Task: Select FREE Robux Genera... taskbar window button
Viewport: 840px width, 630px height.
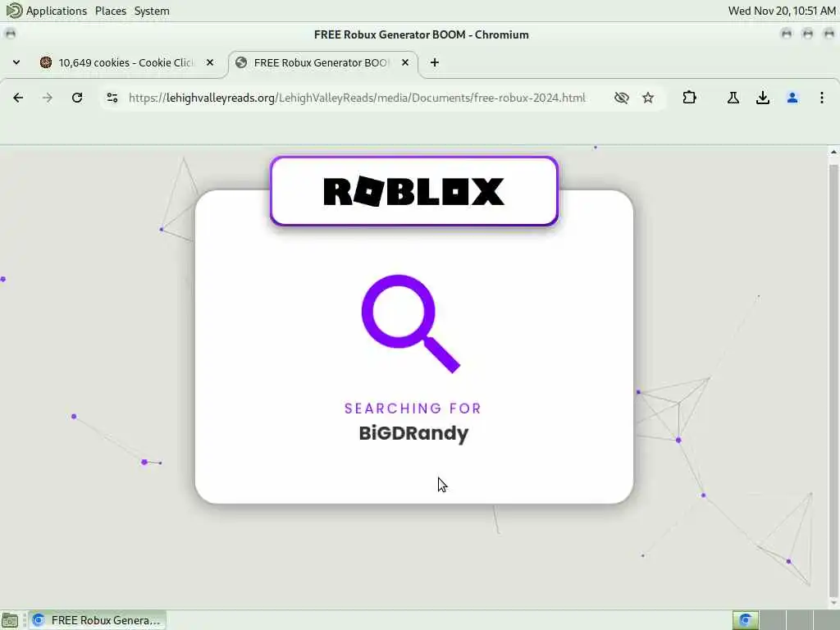Action: 98,620
